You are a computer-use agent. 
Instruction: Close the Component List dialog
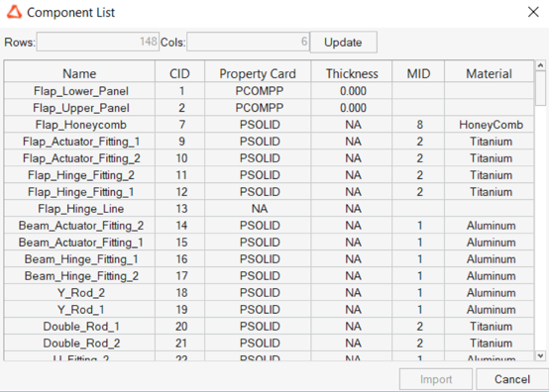pos(533,12)
